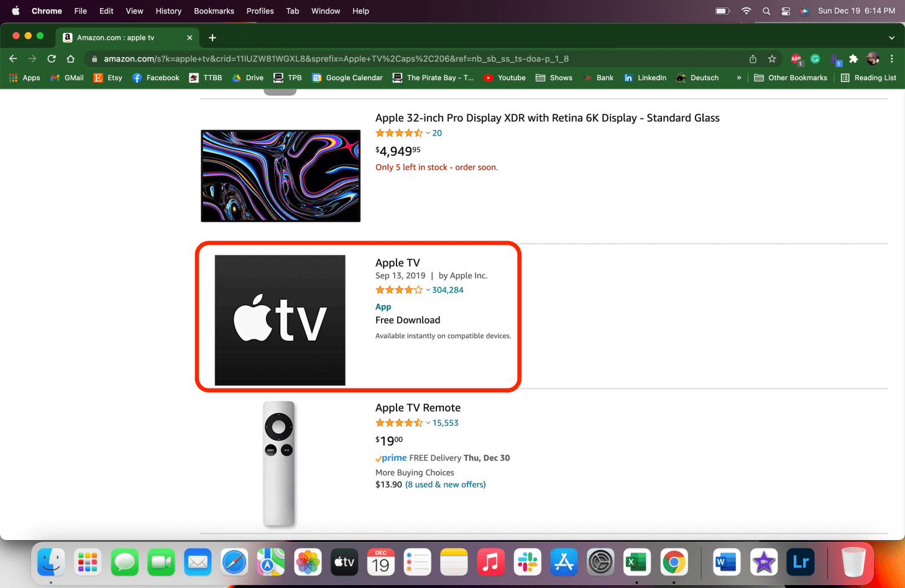905x588 pixels.
Task: Open Word from the Dock
Action: 727,563
